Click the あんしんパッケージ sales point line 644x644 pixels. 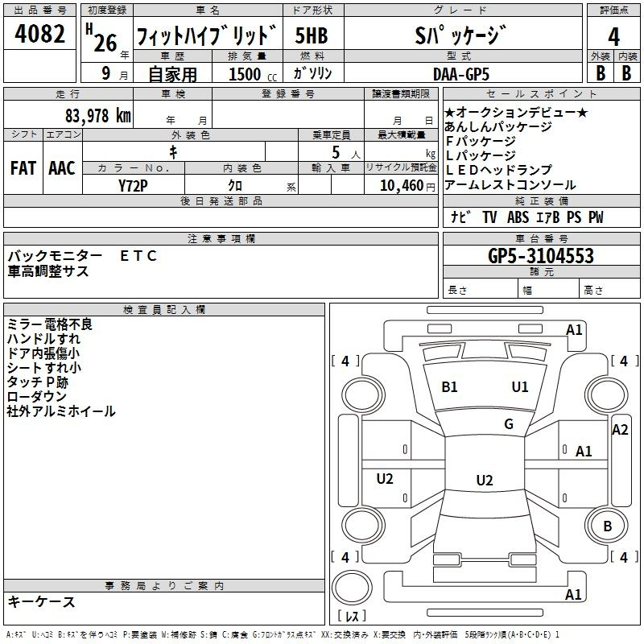pos(497,126)
